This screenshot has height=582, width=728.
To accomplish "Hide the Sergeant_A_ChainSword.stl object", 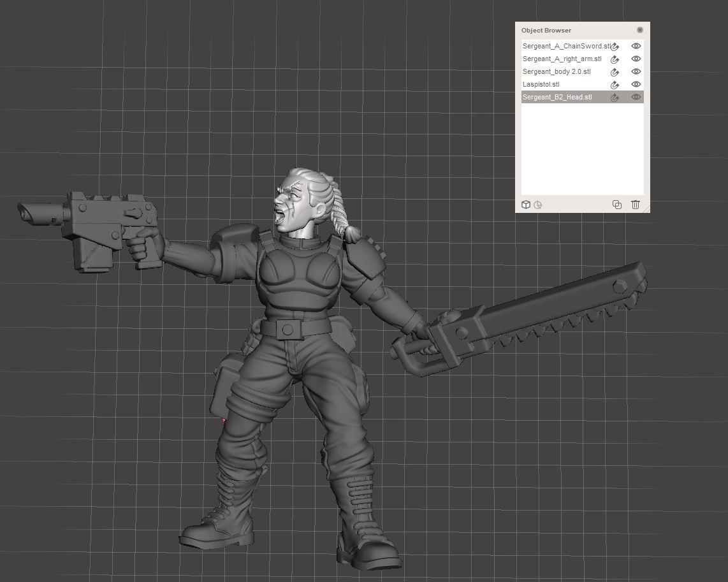I will pyautogui.click(x=636, y=46).
